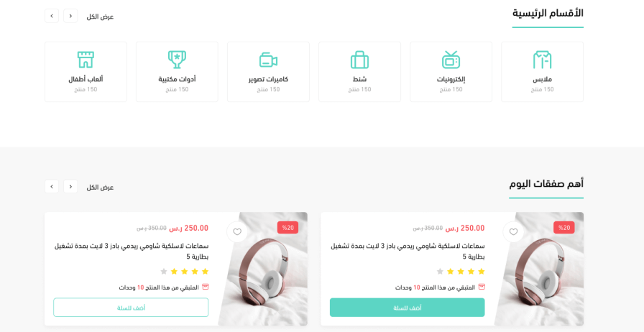Click عرض الكل link for today's deals

click(x=100, y=188)
